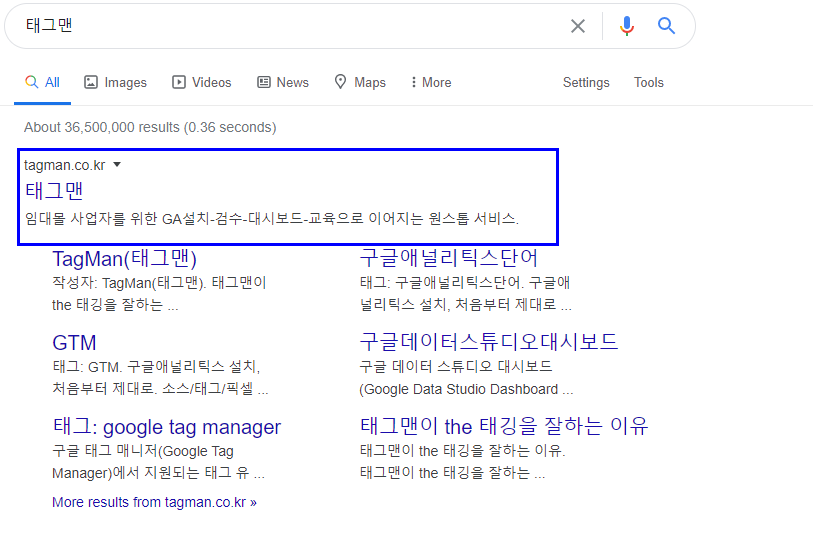The width and height of the screenshot is (813, 542).
Task: Open search Tools
Action: pos(649,82)
